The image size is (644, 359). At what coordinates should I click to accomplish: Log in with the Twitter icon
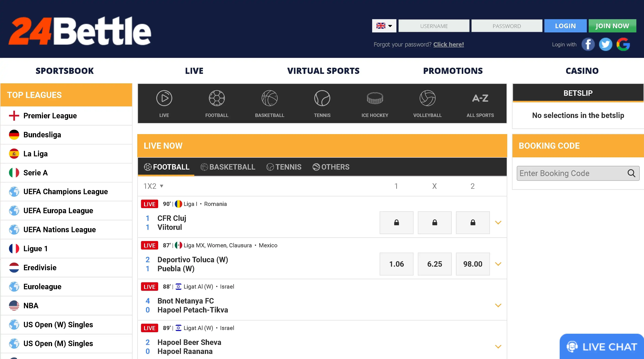(x=605, y=44)
